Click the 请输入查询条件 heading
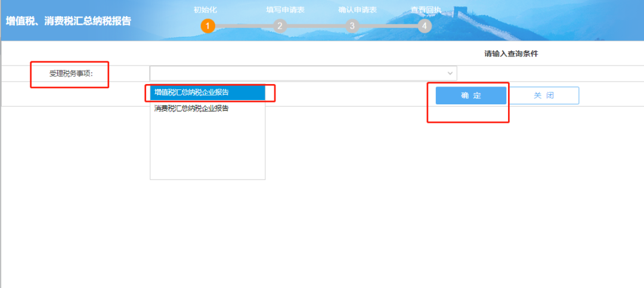The image size is (644, 288). coord(511,54)
